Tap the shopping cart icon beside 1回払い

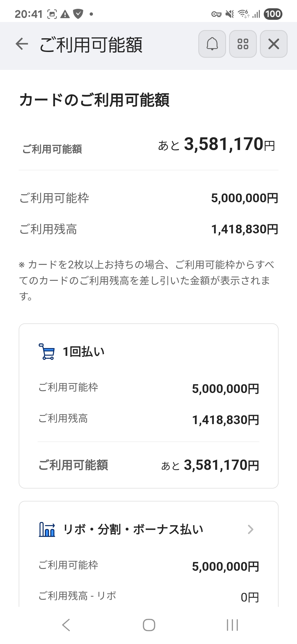[x=46, y=351]
